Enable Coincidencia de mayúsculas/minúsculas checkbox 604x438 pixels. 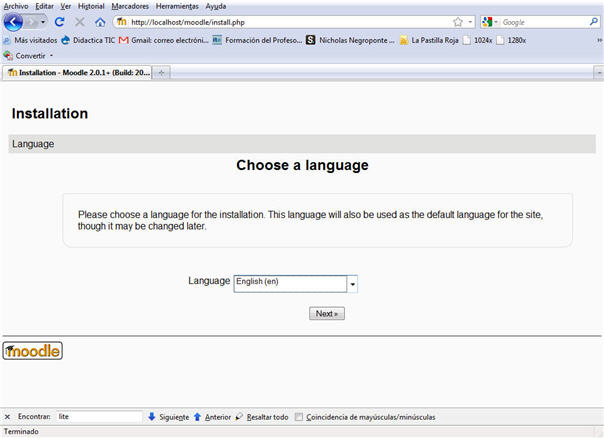tap(299, 417)
